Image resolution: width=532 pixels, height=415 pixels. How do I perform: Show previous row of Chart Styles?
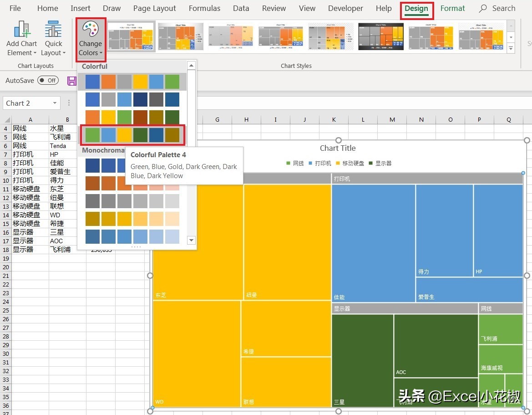(511, 26)
